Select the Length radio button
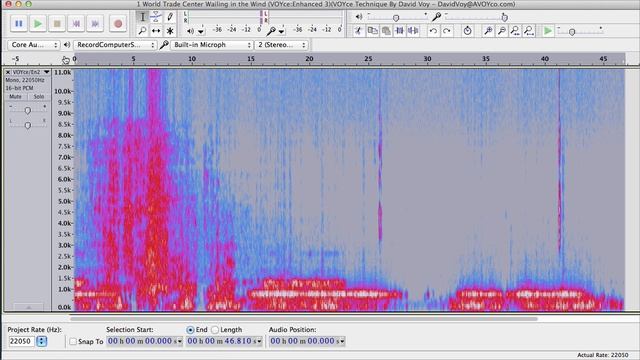The height and width of the screenshot is (360, 640). tap(215, 330)
